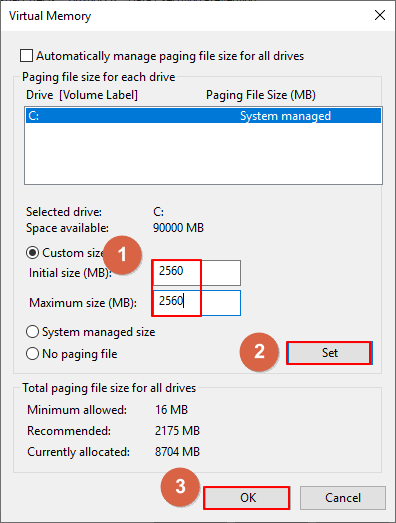Image resolution: width=396 pixels, height=523 pixels.
Task: Click the Drive [Volume Label] column header
Action: click(x=82, y=95)
